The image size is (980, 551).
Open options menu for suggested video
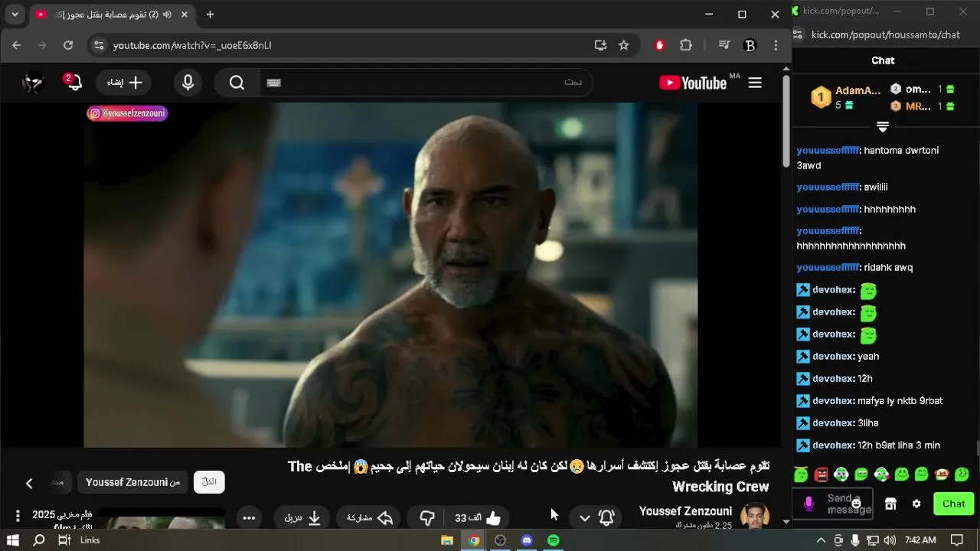point(18,517)
